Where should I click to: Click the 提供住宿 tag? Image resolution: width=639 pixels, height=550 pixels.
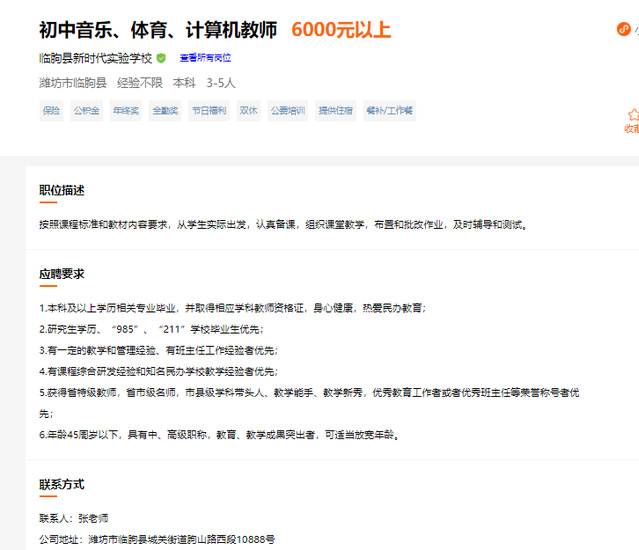[335, 110]
